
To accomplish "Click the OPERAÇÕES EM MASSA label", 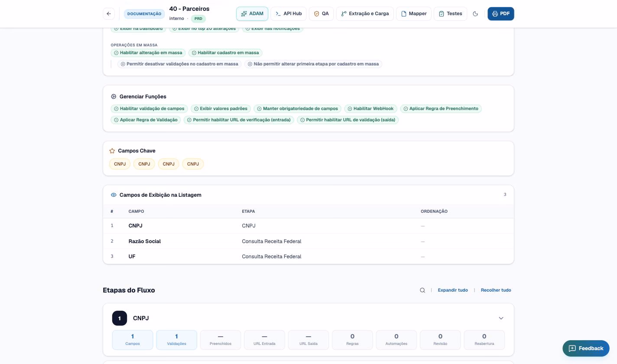I will pyautogui.click(x=134, y=45).
